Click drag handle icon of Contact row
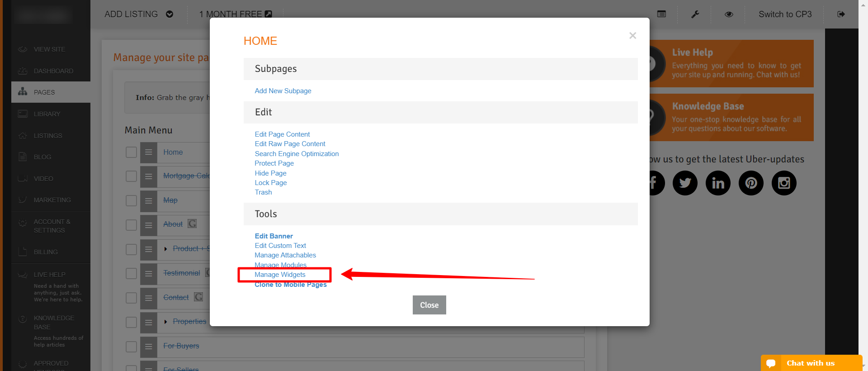 click(x=148, y=298)
